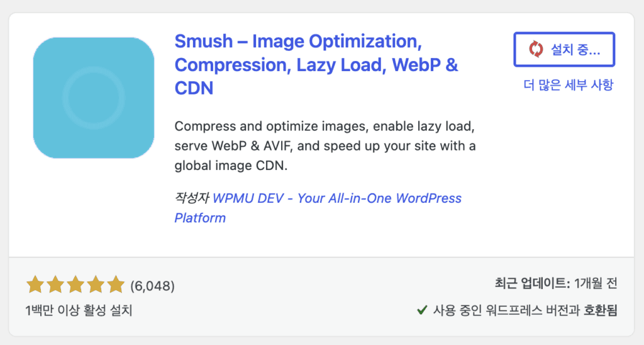
Task: Click the fifth gold rating star
Action: 116,285
